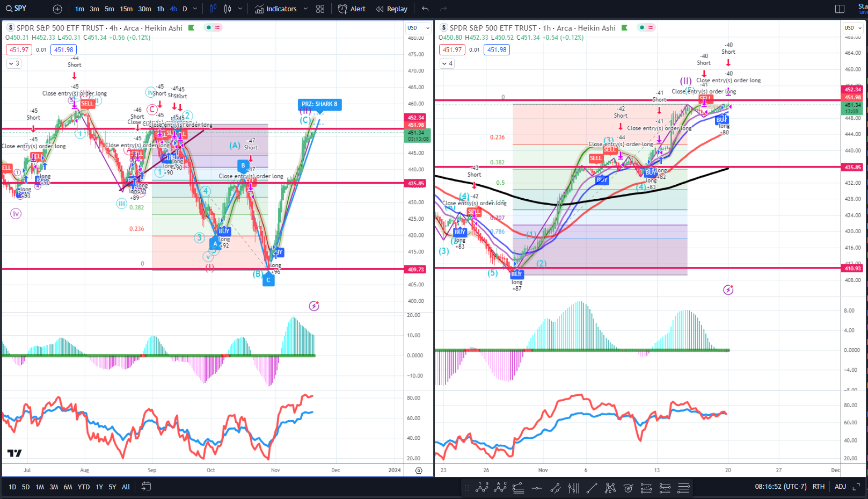The height and width of the screenshot is (499, 868).
Task: Start bar Replay mode
Action: [x=392, y=9]
